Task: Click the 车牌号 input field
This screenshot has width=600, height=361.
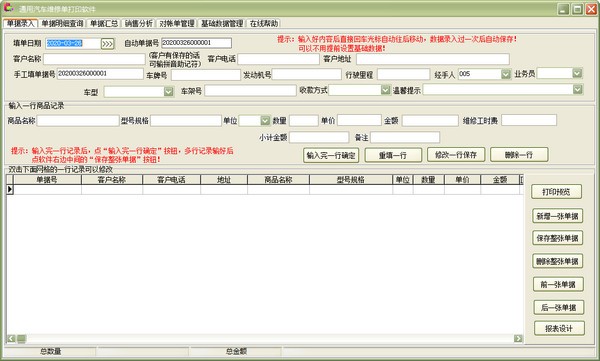Action: [205, 75]
